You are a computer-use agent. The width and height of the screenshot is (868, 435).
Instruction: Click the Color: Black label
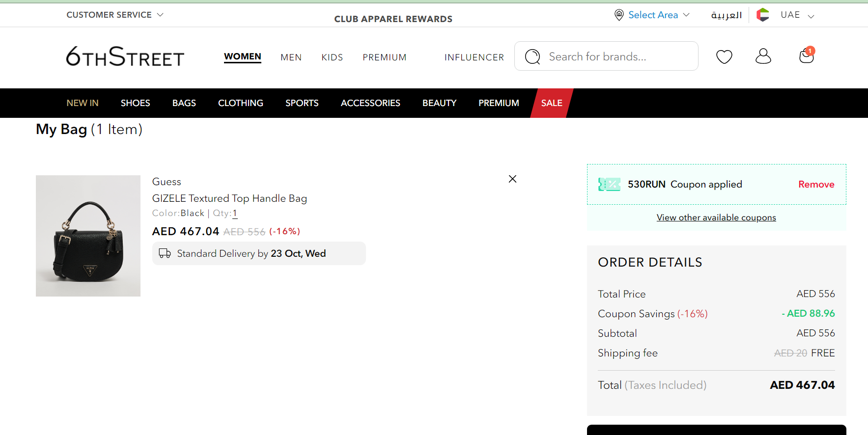pyautogui.click(x=178, y=213)
